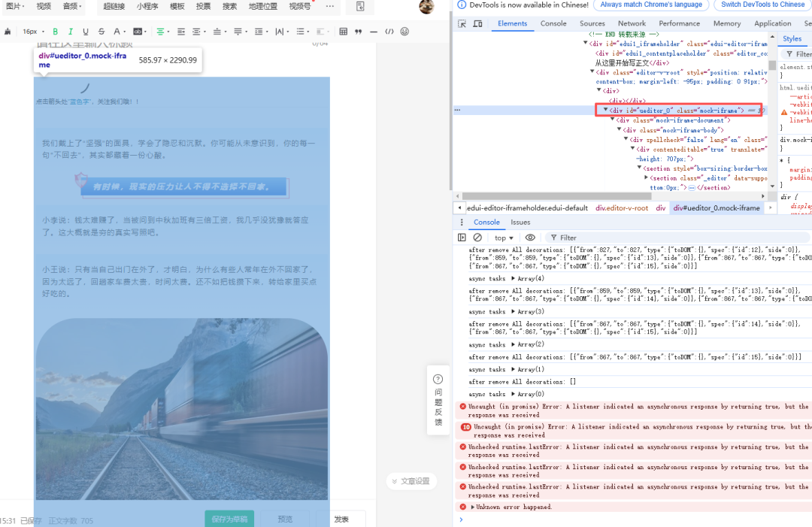Viewport: 812px width, 527px height.
Task: Click the 发表 publish button
Action: tap(341, 519)
